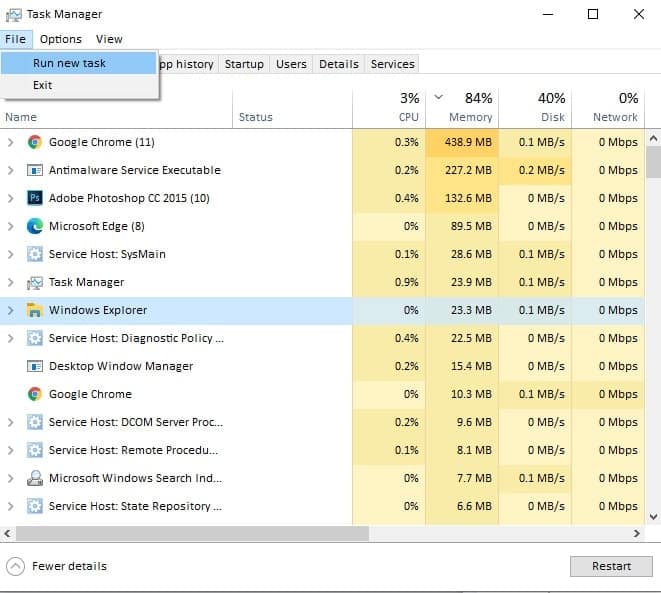Expand the Antimalware Service Executable row
Image resolution: width=661 pixels, height=593 pixels.
point(11,170)
